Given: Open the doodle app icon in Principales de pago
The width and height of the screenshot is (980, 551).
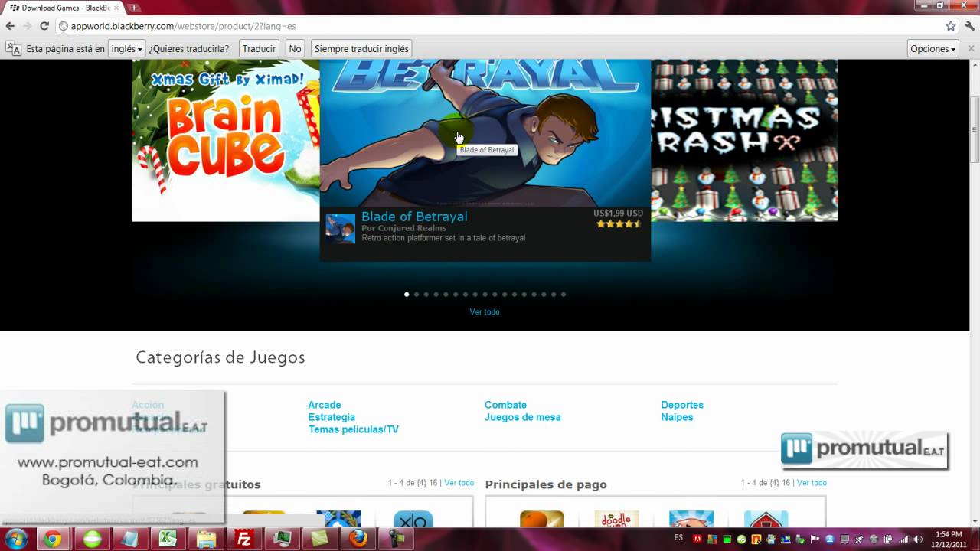Looking at the screenshot, I should [x=616, y=519].
